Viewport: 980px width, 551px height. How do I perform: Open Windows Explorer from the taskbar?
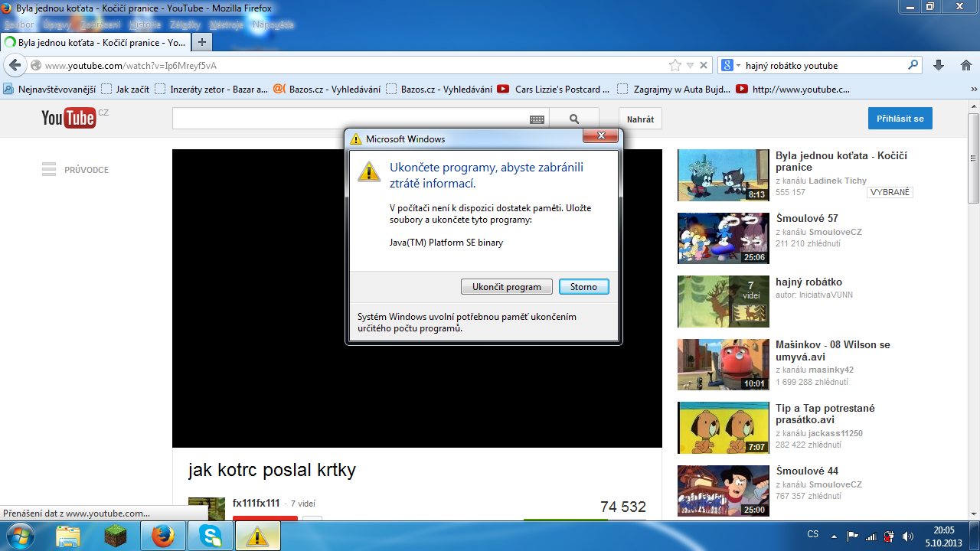tap(68, 536)
